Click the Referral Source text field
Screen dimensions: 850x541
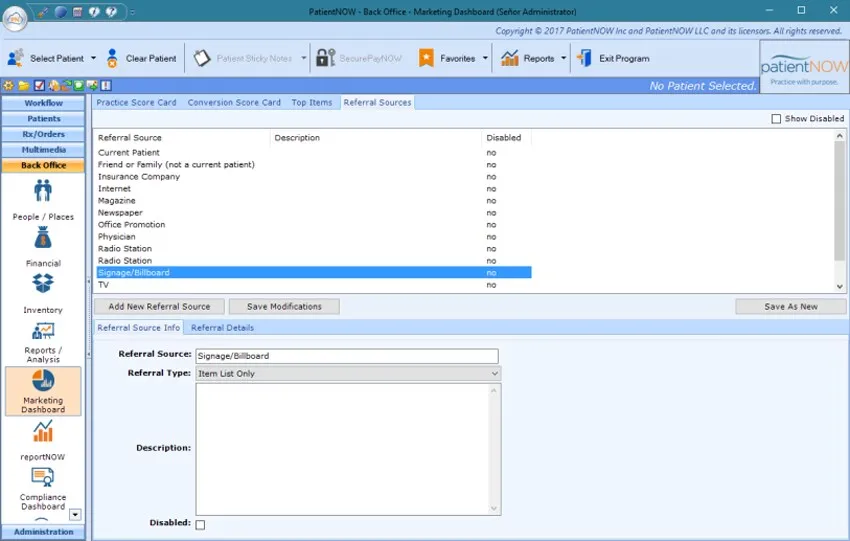click(x=347, y=356)
